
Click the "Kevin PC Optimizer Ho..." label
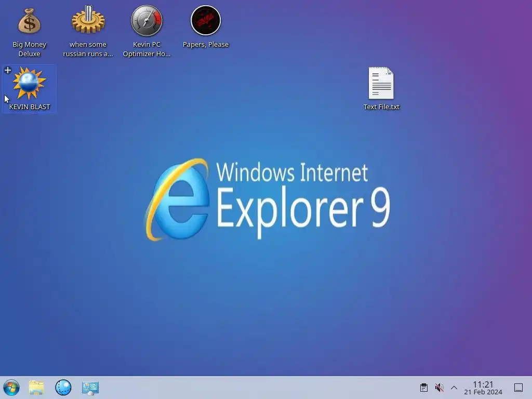[147, 49]
